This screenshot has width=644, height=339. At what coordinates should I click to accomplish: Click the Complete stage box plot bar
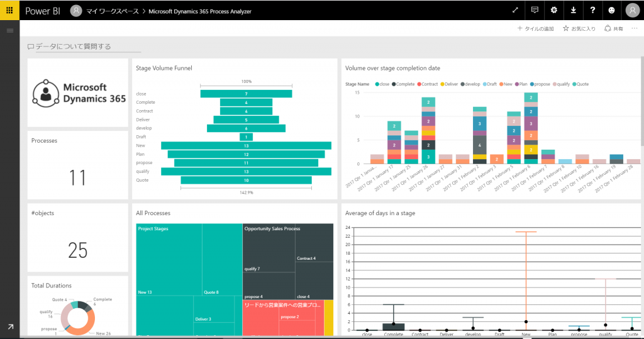pyautogui.click(x=394, y=326)
